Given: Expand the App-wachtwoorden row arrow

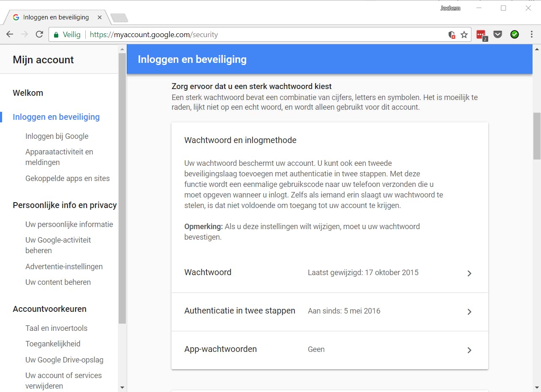Looking at the screenshot, I should click(x=469, y=350).
